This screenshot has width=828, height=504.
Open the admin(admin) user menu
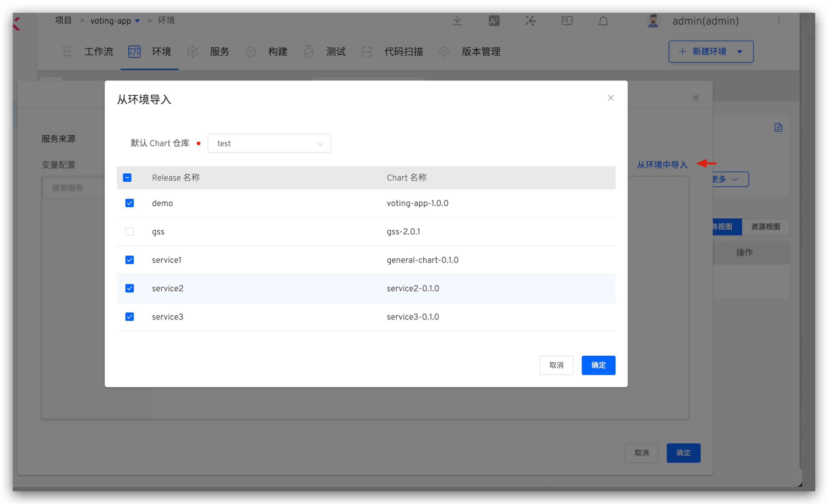[705, 20]
